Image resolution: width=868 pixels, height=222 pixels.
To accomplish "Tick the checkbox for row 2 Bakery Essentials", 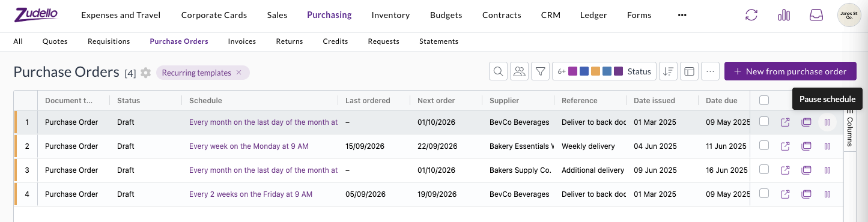I will [763, 145].
